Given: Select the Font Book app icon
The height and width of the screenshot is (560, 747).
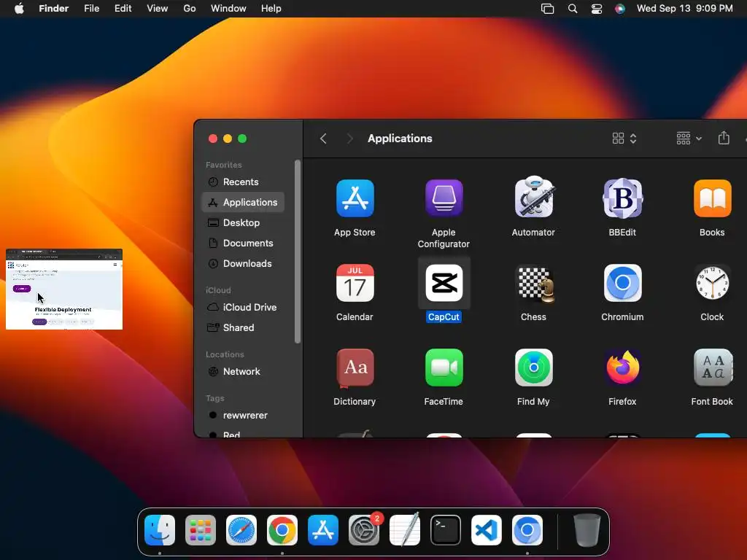Looking at the screenshot, I should tap(712, 367).
